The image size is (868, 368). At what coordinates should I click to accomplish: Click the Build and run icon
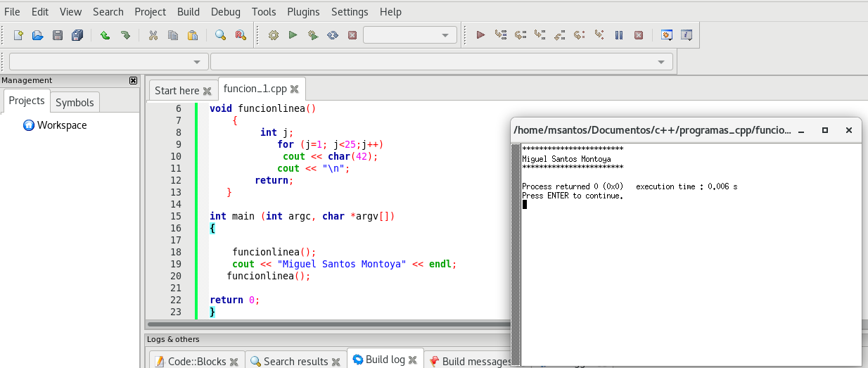(x=313, y=35)
